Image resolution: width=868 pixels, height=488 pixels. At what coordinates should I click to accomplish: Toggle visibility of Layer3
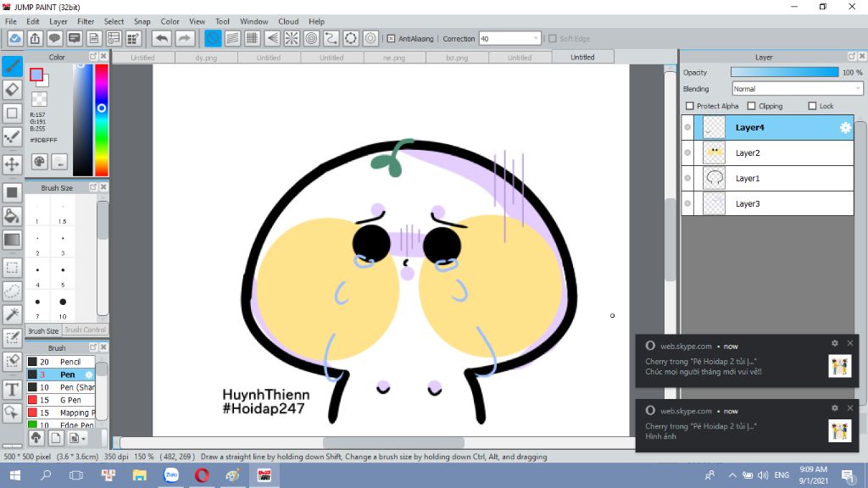pos(687,203)
